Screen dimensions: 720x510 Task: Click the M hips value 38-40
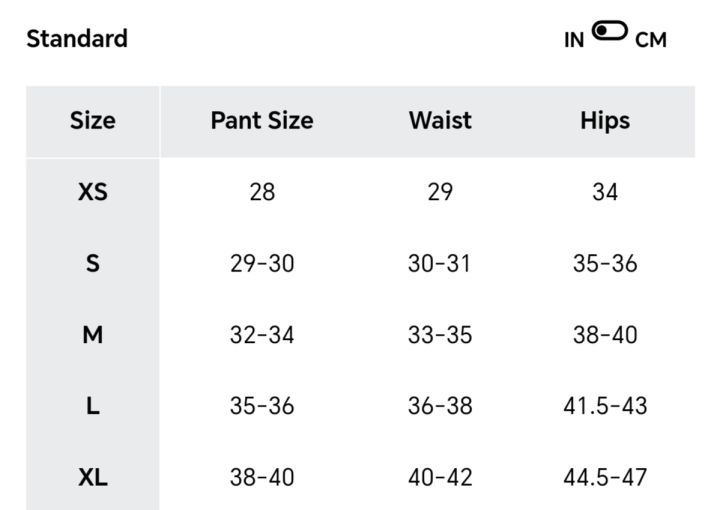coord(605,335)
